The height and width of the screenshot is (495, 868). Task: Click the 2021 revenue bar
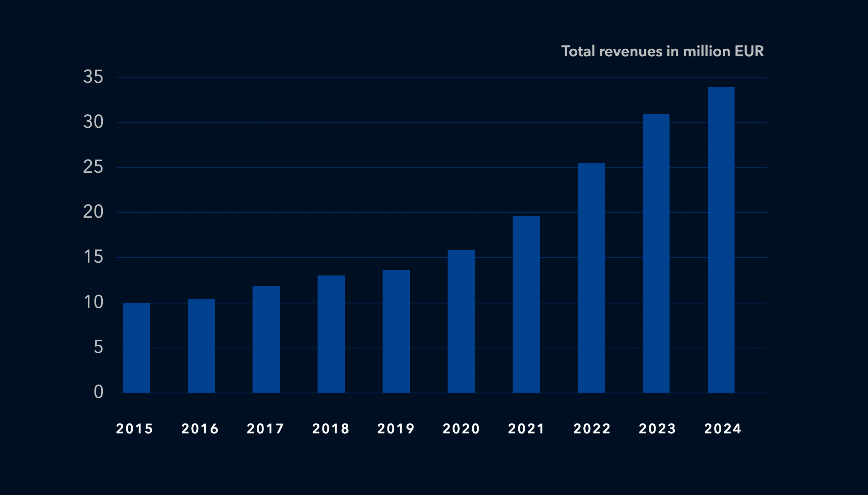[x=526, y=304]
